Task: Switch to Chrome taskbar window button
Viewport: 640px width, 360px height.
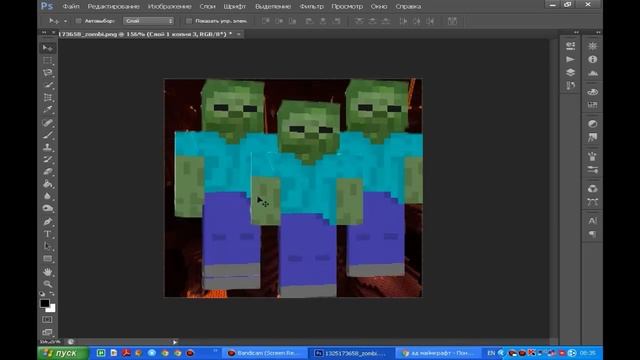Action: coord(438,353)
